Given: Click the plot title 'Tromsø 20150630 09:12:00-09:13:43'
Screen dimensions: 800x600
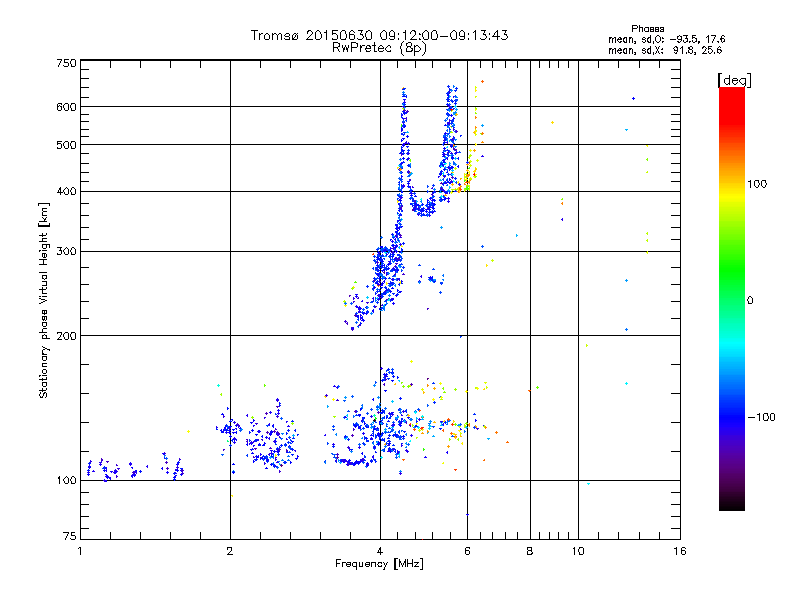Looking at the screenshot, I should [380, 35].
